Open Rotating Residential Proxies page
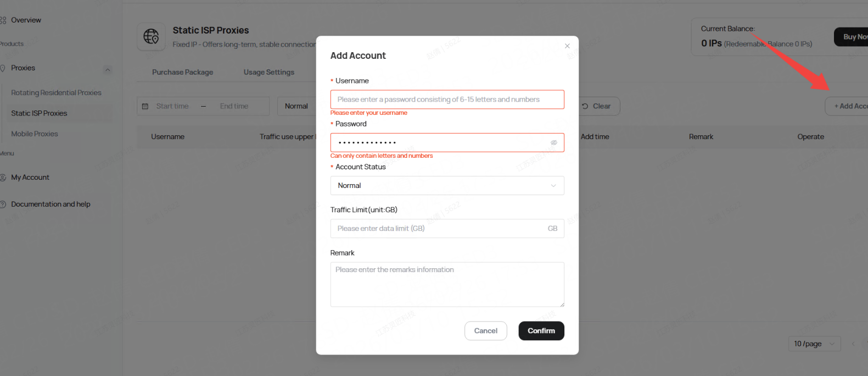 56,93
